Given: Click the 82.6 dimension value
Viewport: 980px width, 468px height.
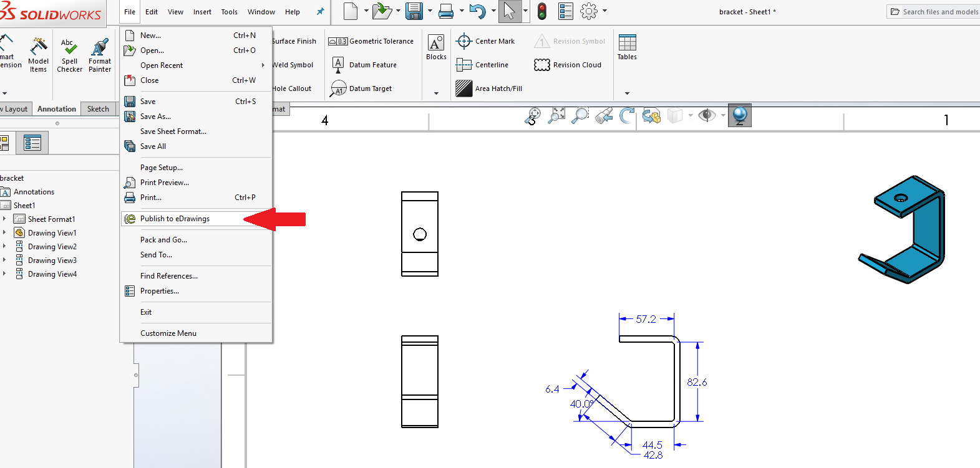Looking at the screenshot, I should tap(697, 382).
